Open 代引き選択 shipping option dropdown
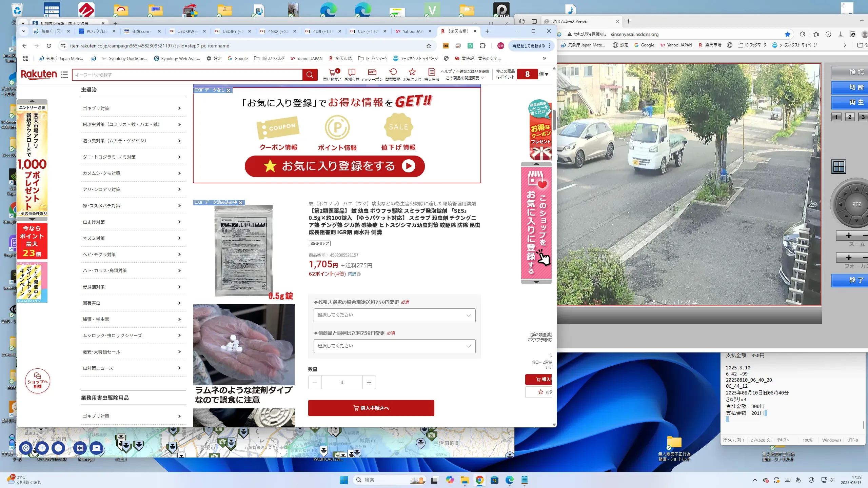The image size is (868, 488). coord(394,315)
